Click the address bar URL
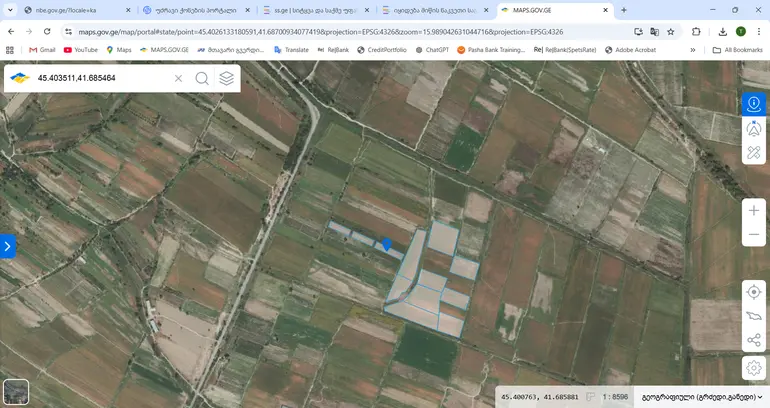 pos(321,32)
